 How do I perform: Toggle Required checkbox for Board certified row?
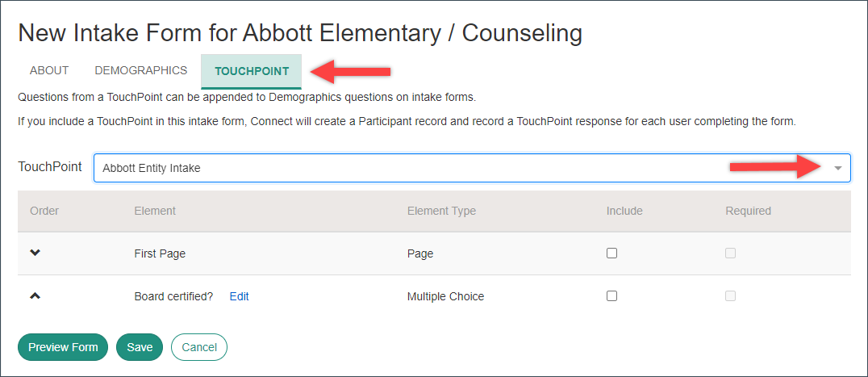click(x=731, y=296)
